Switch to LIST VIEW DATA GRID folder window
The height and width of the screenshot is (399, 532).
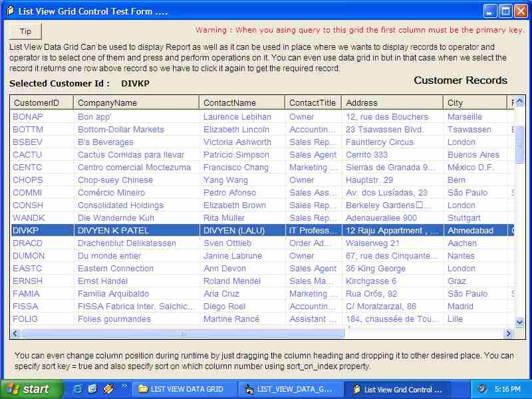click(x=180, y=390)
